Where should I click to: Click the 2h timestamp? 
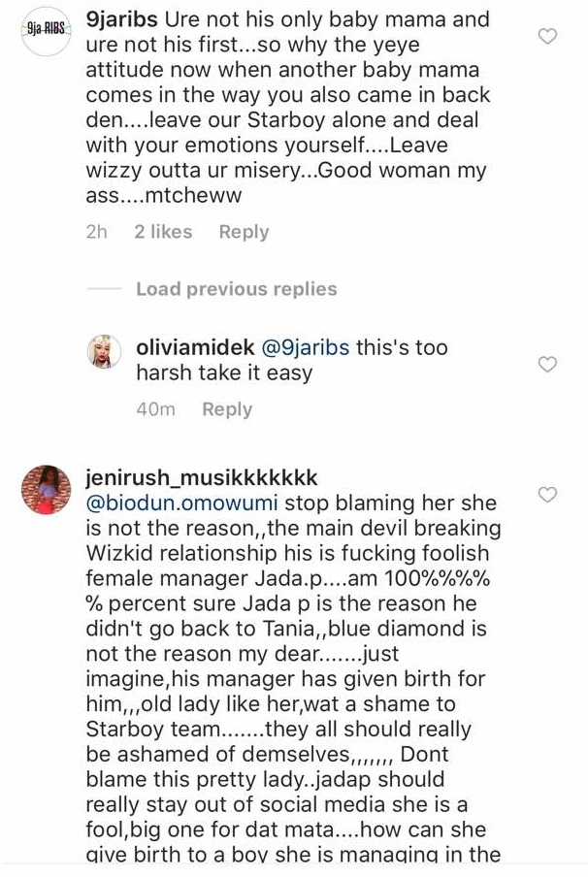pos(96,232)
